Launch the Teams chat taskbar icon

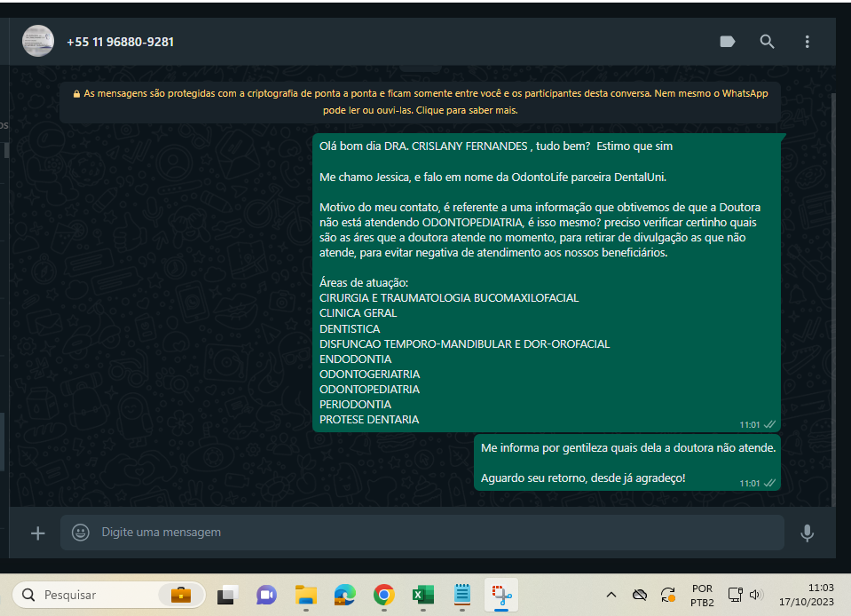(x=266, y=595)
